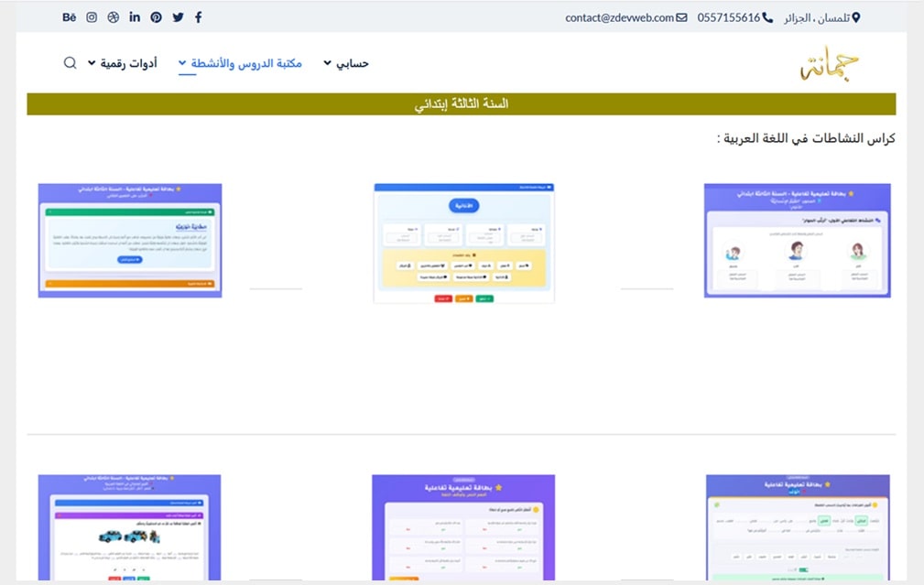Screen dimensions: 924x585
Task: Click the السنة الثالثة إبتدائي heading banner
Action: coord(462,104)
